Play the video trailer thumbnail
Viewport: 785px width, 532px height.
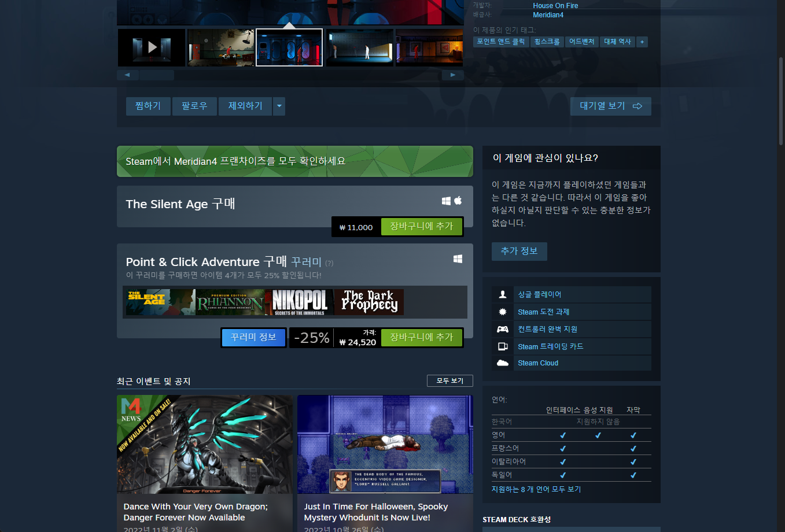click(x=152, y=47)
